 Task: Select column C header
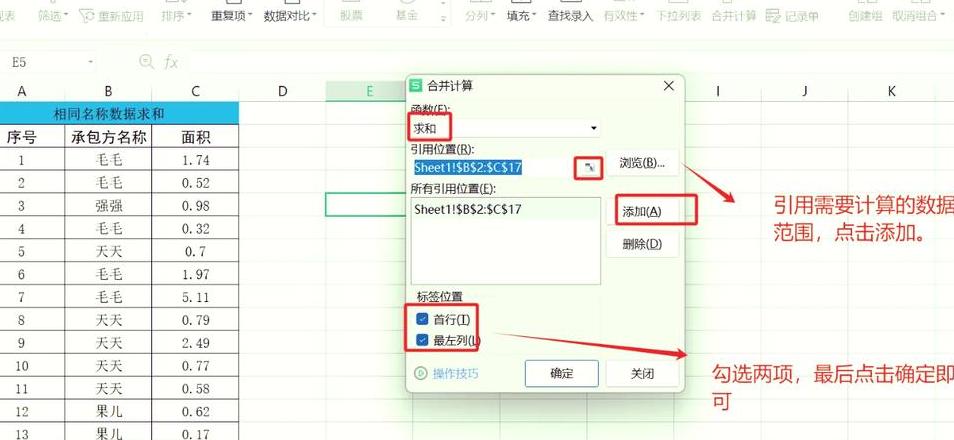pos(195,91)
